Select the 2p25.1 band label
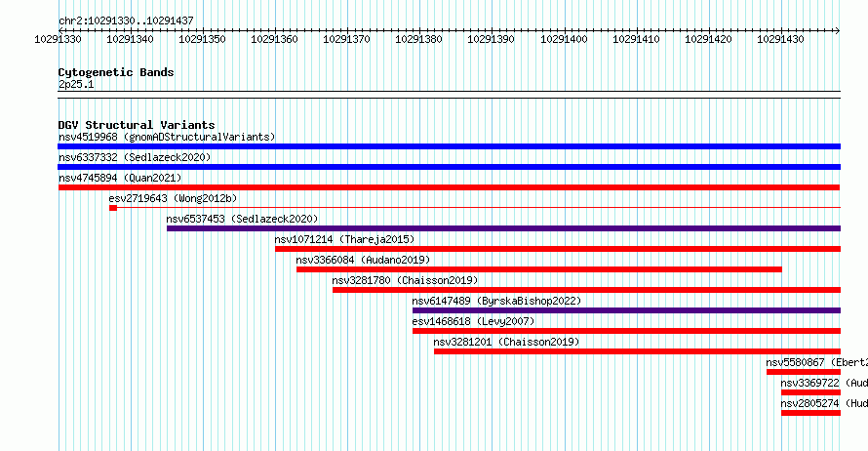The image size is (868, 451). (x=76, y=84)
